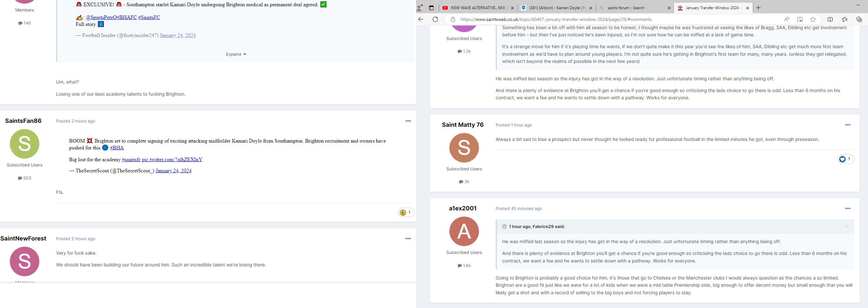Minimize the Edge browser window

pyautogui.click(x=858, y=5)
